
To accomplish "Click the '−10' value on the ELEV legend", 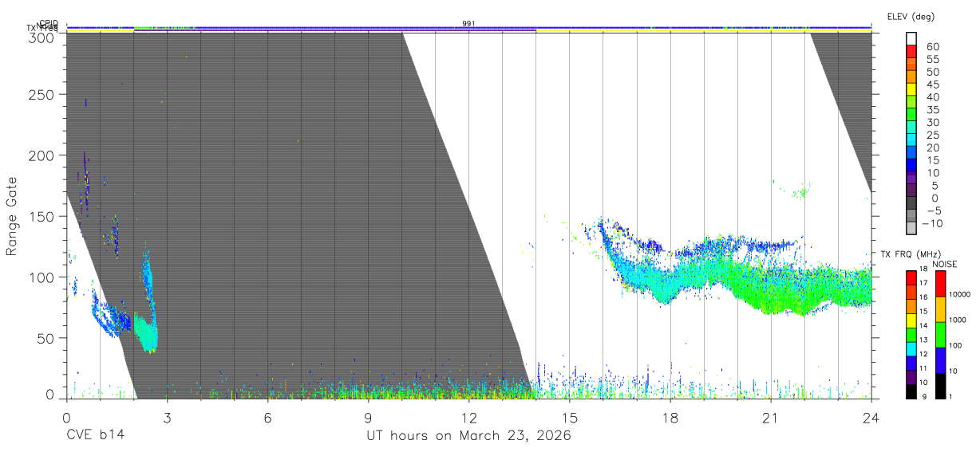I will click(935, 223).
